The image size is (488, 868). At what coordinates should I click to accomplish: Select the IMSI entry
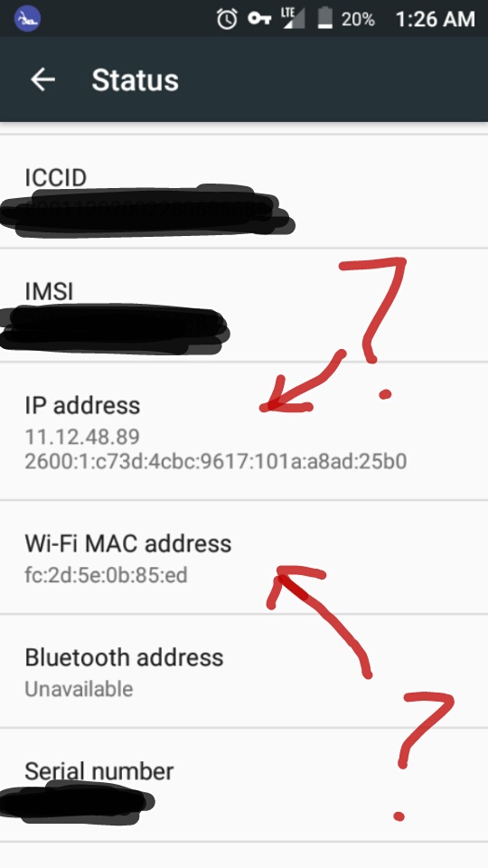click(244, 305)
